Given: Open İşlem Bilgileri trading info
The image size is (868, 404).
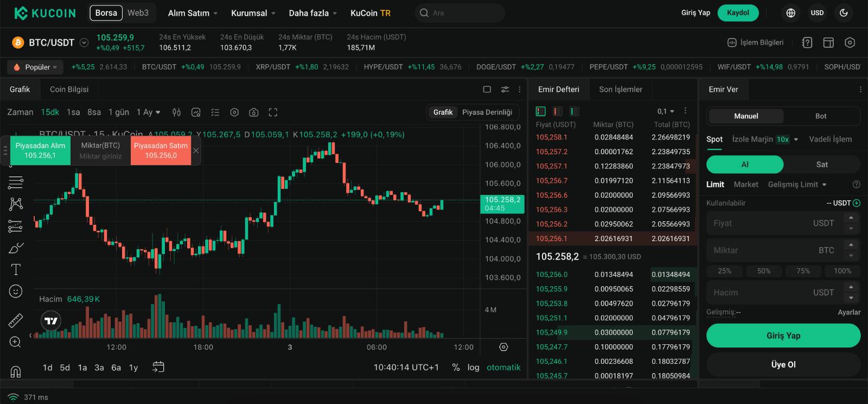Looking at the screenshot, I should click(x=756, y=42).
